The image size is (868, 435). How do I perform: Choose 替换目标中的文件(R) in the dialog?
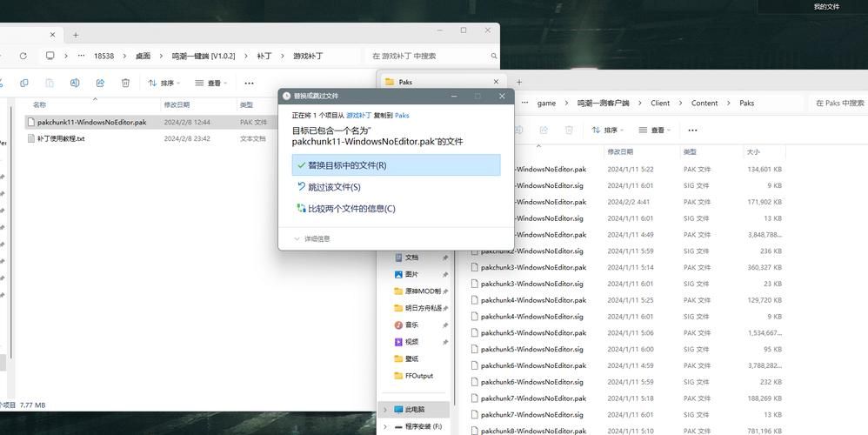(396, 165)
